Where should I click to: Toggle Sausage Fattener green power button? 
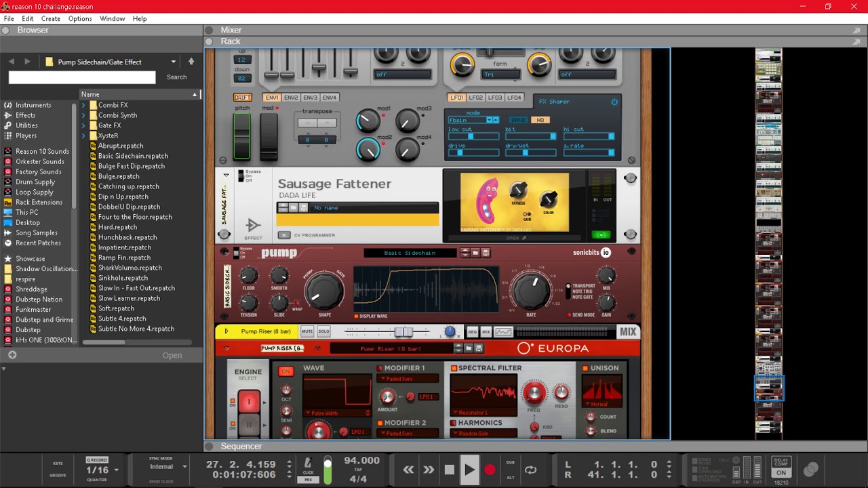pos(600,235)
